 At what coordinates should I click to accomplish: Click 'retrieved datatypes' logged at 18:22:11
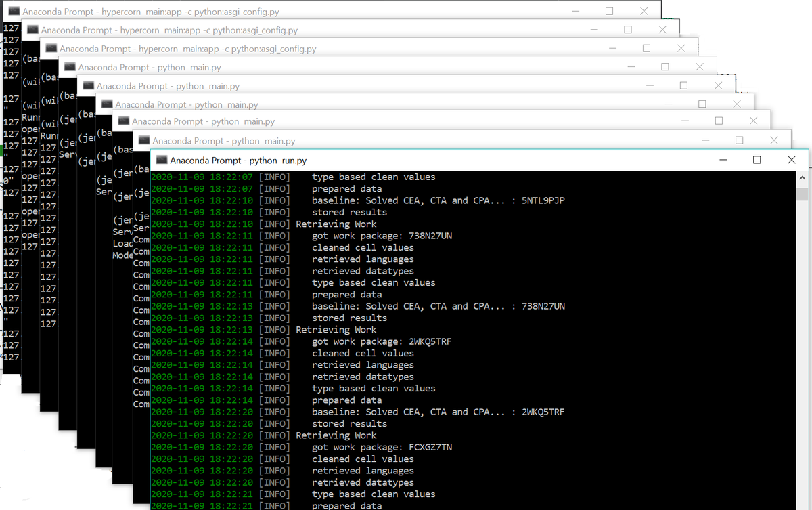(x=363, y=271)
